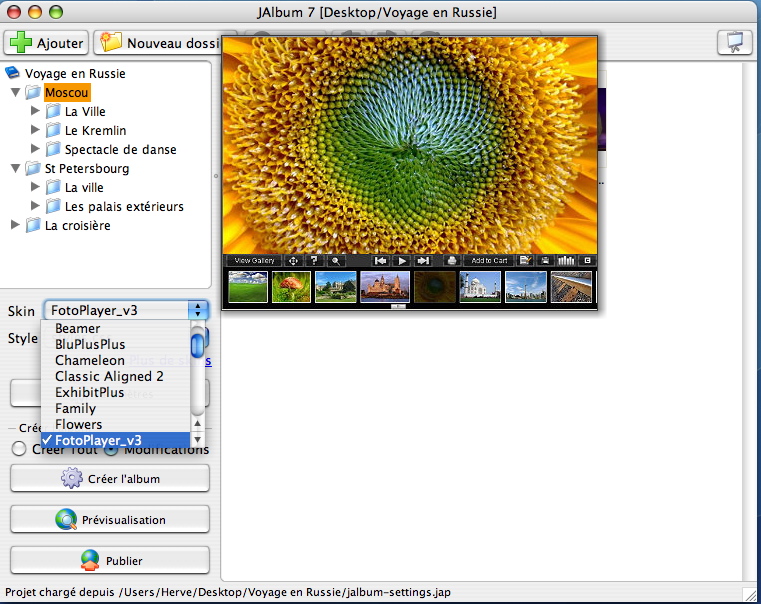
Task: Expand the Les palais extérieurs arrow
Action: (35, 206)
